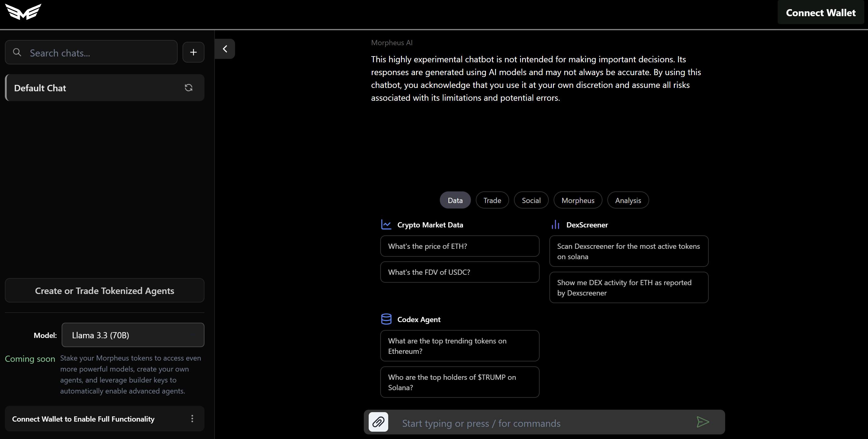
Task: Open the Analysis tab
Action: pyautogui.click(x=628, y=200)
